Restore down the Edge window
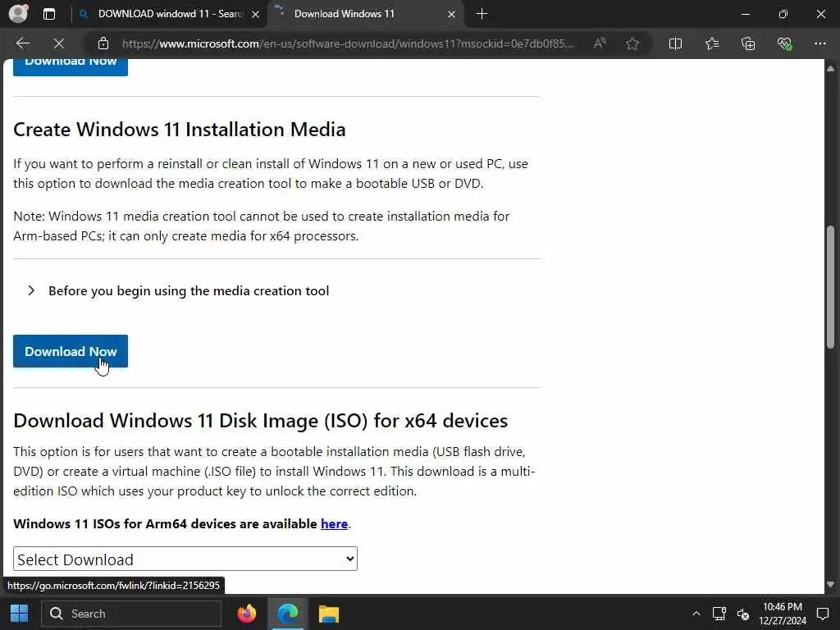Image resolution: width=840 pixels, height=630 pixels. (783, 14)
